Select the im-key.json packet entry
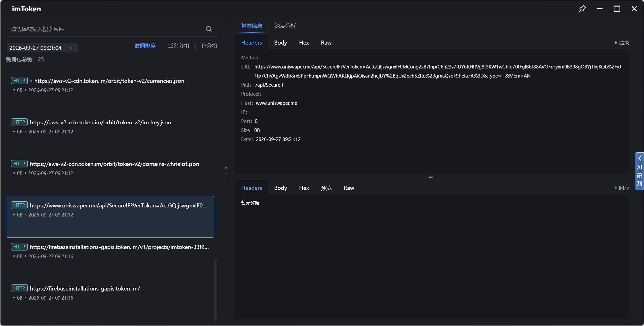Image resolution: width=644 pixels, height=326 pixels. pyautogui.click(x=110, y=134)
